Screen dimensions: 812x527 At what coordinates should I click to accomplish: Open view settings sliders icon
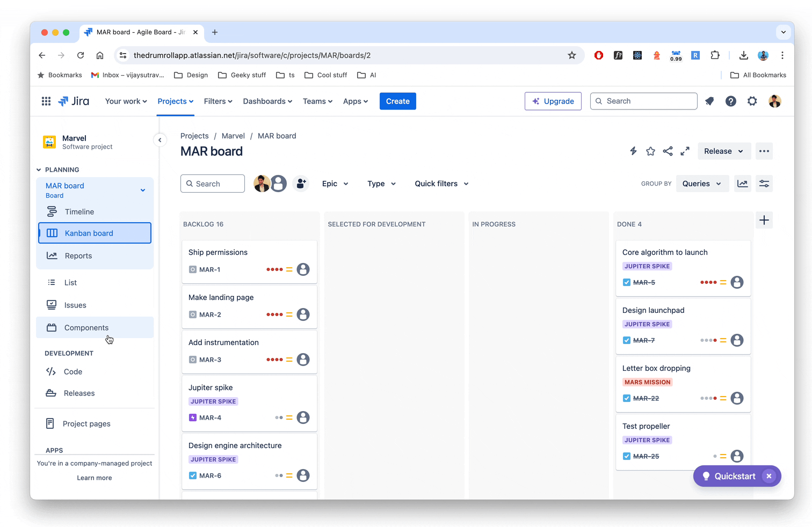[x=764, y=184]
